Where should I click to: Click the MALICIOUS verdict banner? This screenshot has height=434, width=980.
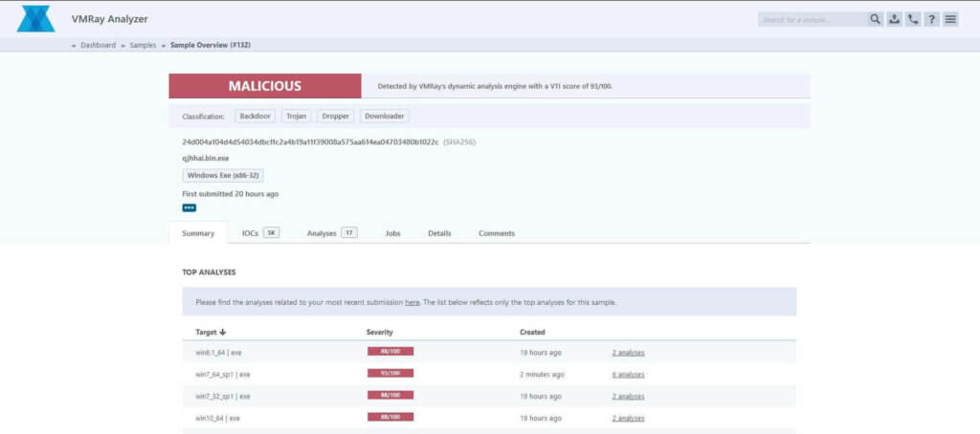point(265,86)
